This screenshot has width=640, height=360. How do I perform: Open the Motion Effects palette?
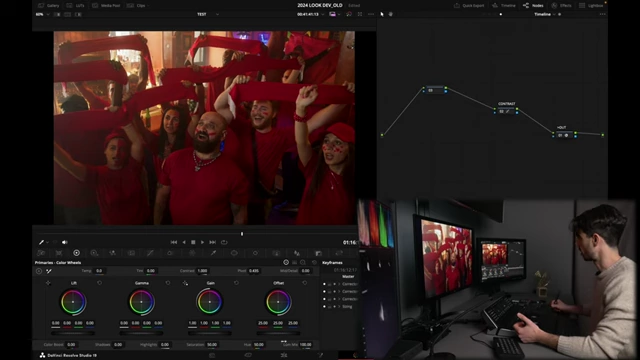pos(131,253)
